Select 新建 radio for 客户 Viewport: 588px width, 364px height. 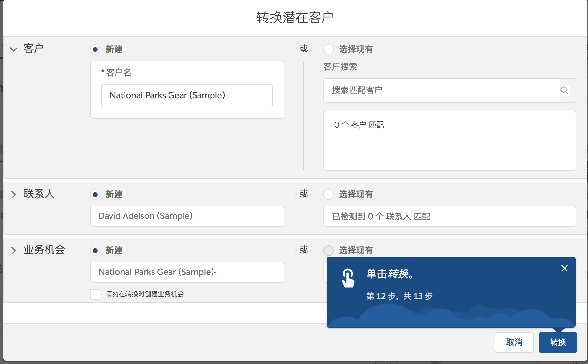pyautogui.click(x=95, y=49)
